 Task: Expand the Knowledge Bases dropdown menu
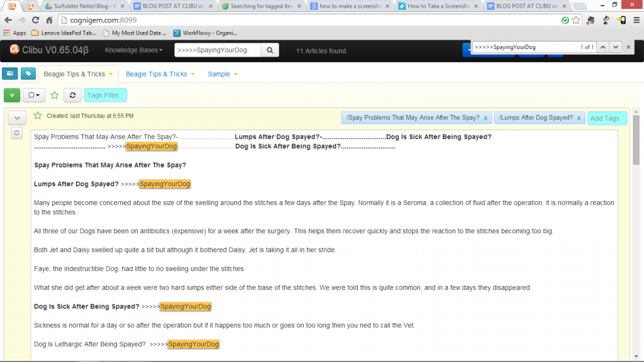[133, 50]
